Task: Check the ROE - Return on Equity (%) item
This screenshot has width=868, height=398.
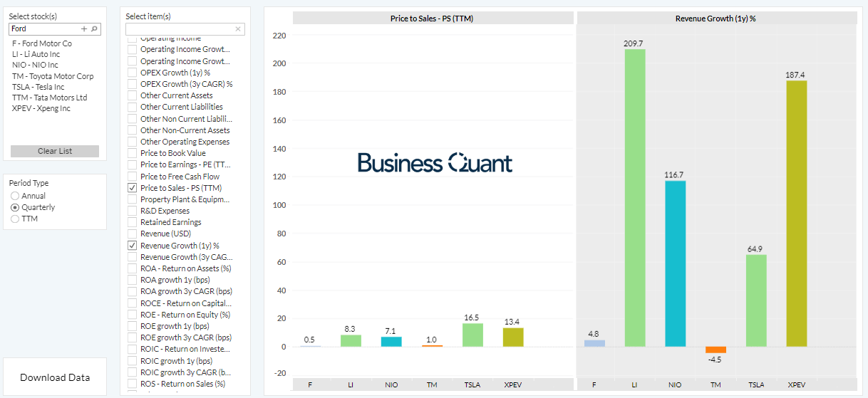Action: (x=132, y=315)
